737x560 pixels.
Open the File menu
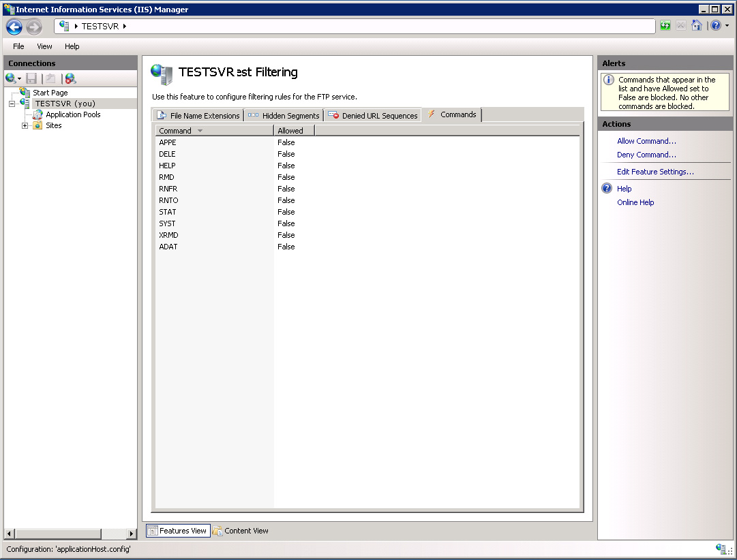click(x=18, y=46)
